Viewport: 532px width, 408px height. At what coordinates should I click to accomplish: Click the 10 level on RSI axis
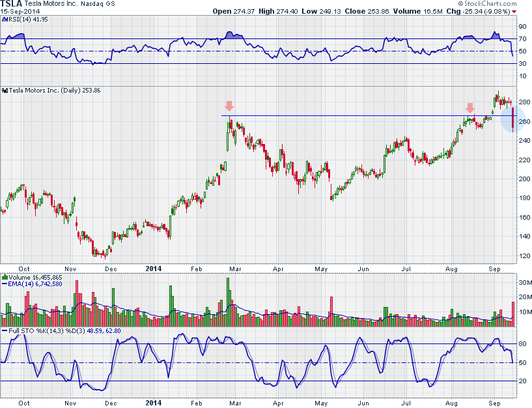click(x=522, y=76)
